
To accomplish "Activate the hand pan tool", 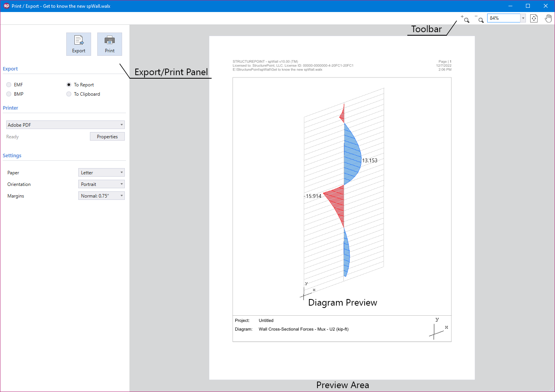I will pyautogui.click(x=548, y=18).
